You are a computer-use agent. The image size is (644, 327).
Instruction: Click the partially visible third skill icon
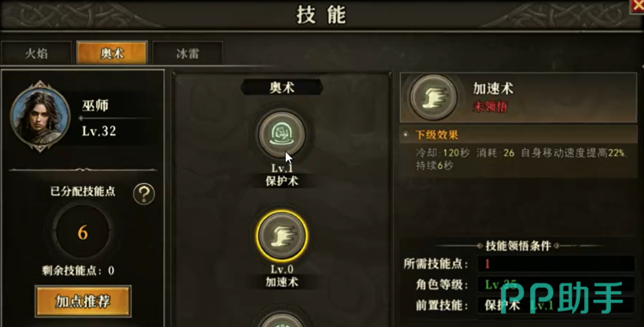(282, 320)
